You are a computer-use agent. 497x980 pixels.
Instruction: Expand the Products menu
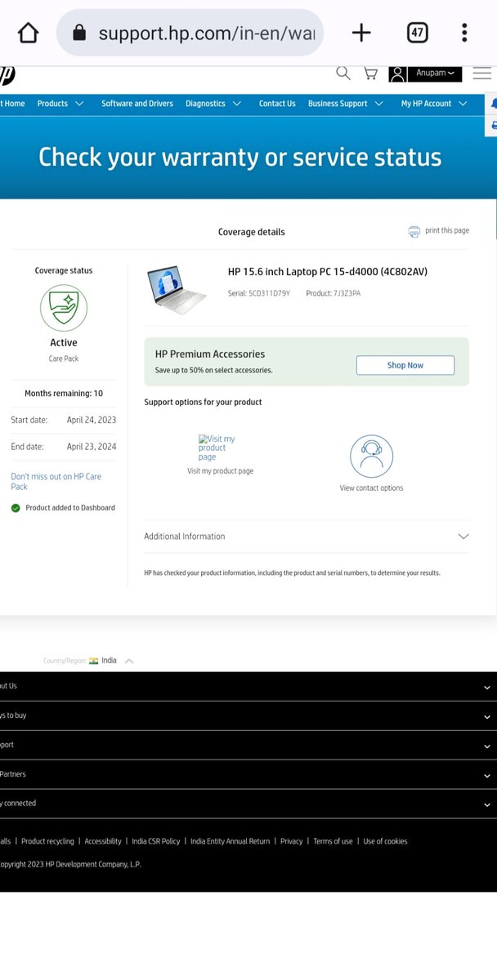click(60, 104)
